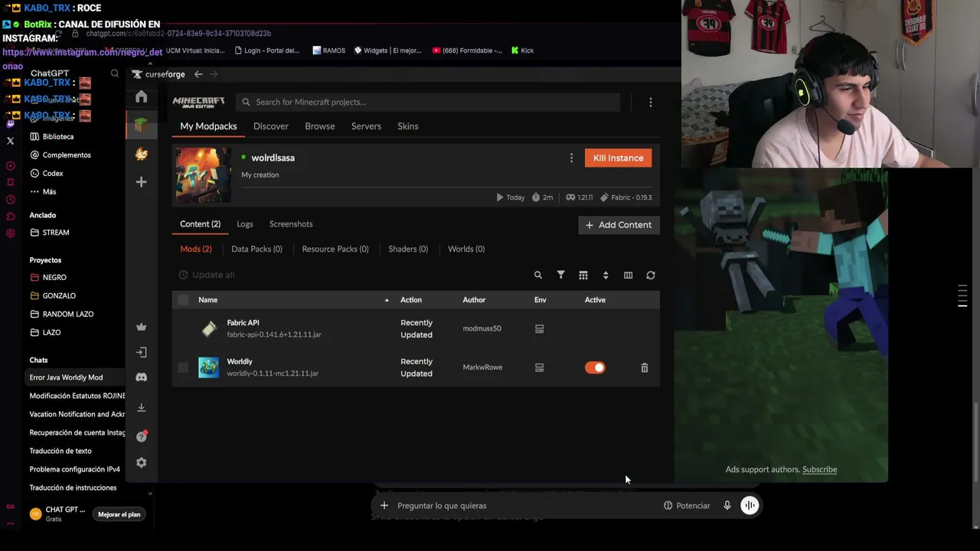Click Kill Instance button
The image size is (980, 551).
point(619,158)
